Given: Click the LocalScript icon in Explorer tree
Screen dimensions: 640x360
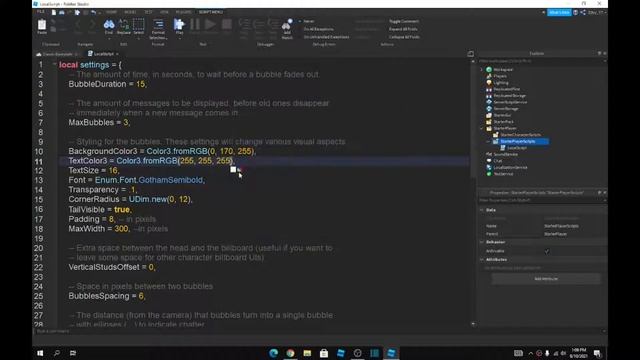Looking at the screenshot, I should coord(502,148).
